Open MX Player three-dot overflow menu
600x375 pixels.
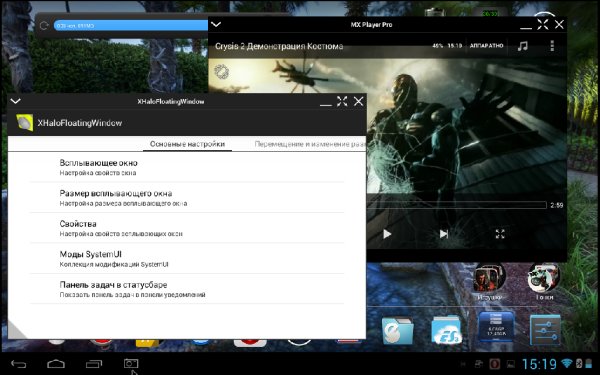tap(552, 46)
